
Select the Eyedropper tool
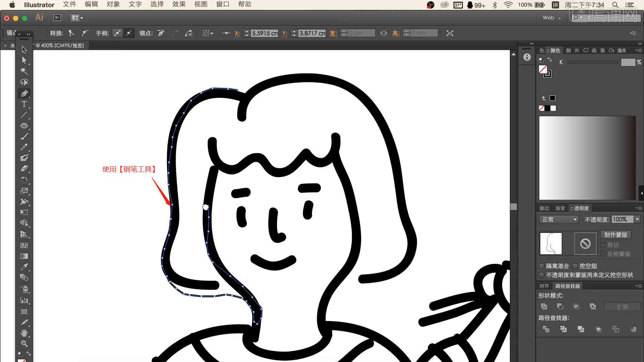point(24,266)
